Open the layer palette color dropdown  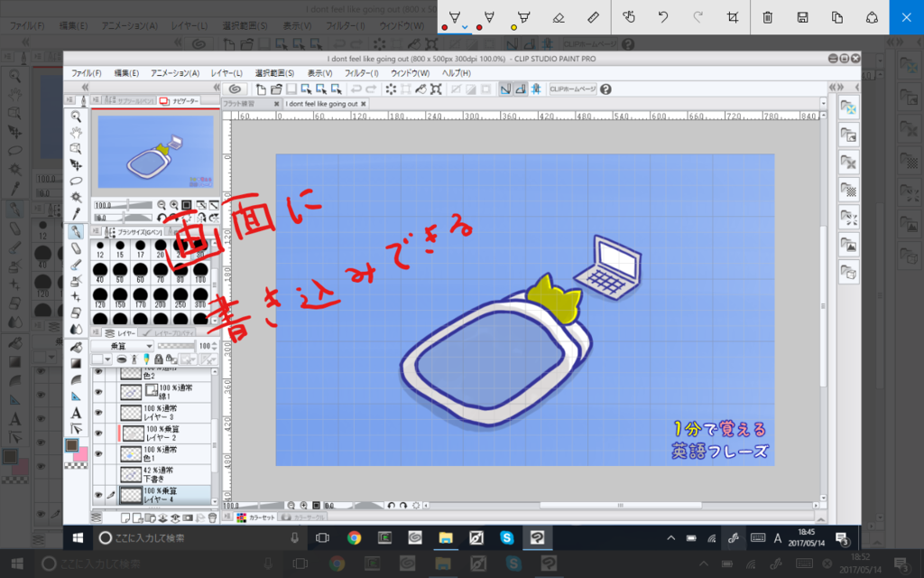pos(101,359)
